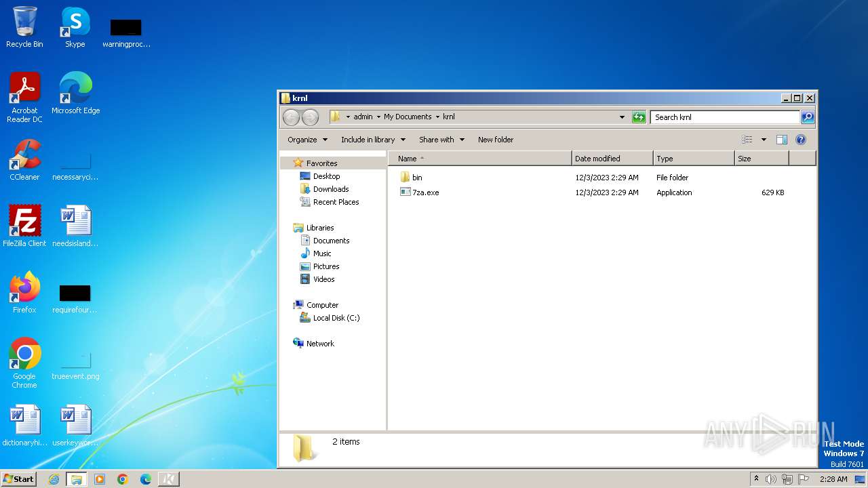This screenshot has width=868, height=488.
Task: Launch Google Chrome desktop shortcut
Action: click(x=24, y=363)
